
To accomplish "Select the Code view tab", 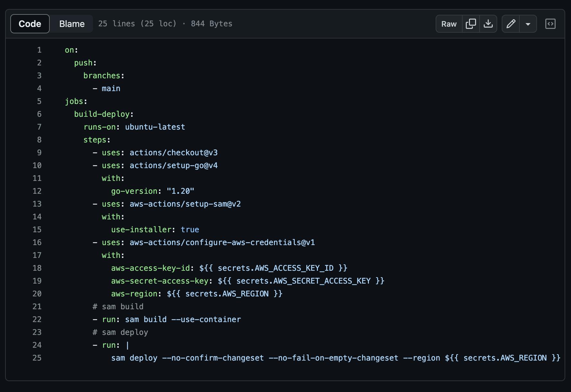I will coord(30,24).
